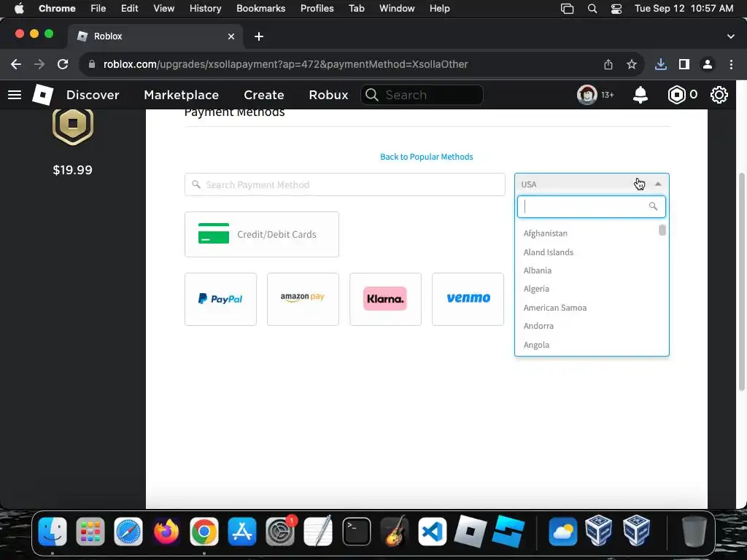Open System Settings from the dock
The width and height of the screenshot is (747, 560).
(x=280, y=532)
